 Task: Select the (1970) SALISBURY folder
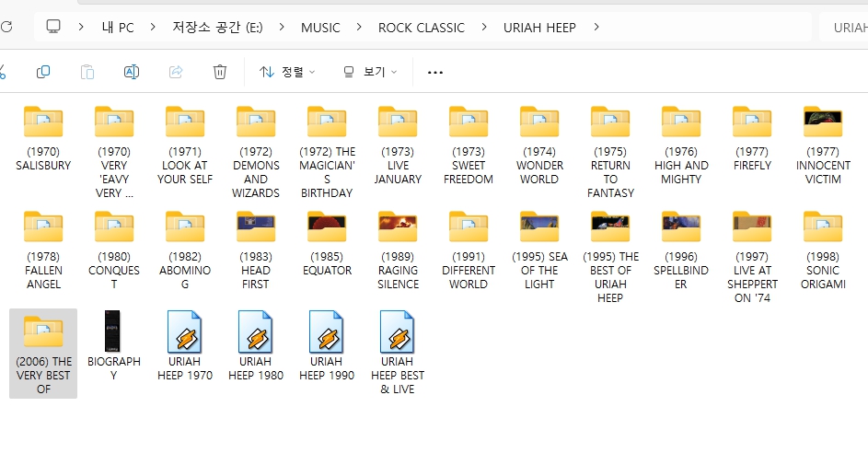coord(43,140)
